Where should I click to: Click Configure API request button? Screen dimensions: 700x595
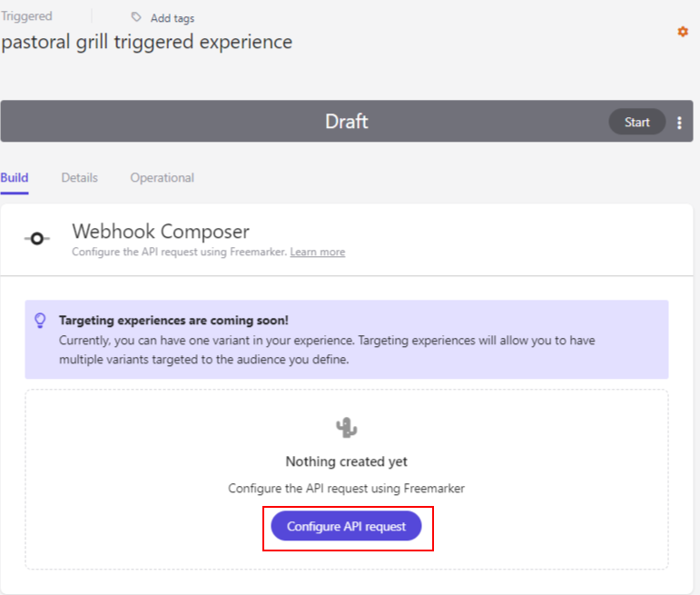pyautogui.click(x=347, y=526)
